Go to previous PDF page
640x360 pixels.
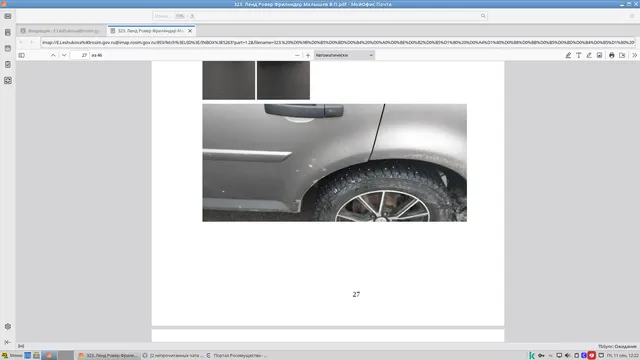coord(53,55)
